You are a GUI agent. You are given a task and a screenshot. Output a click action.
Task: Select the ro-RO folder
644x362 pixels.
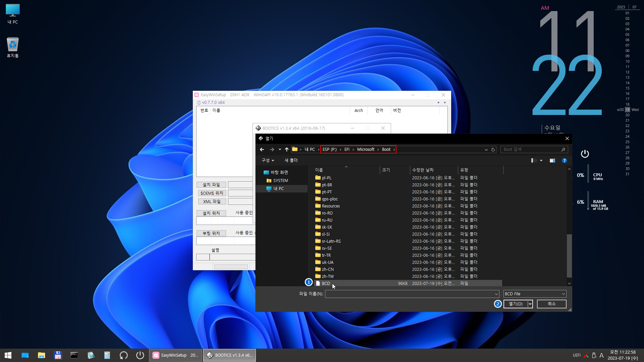click(408, 213)
